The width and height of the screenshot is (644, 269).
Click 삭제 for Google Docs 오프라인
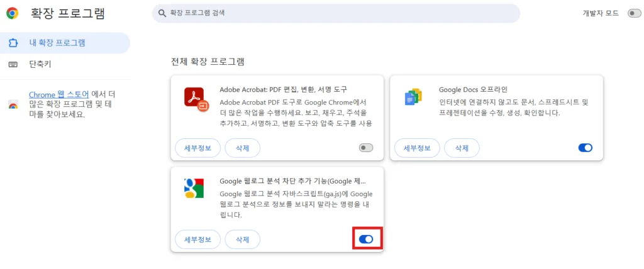462,148
